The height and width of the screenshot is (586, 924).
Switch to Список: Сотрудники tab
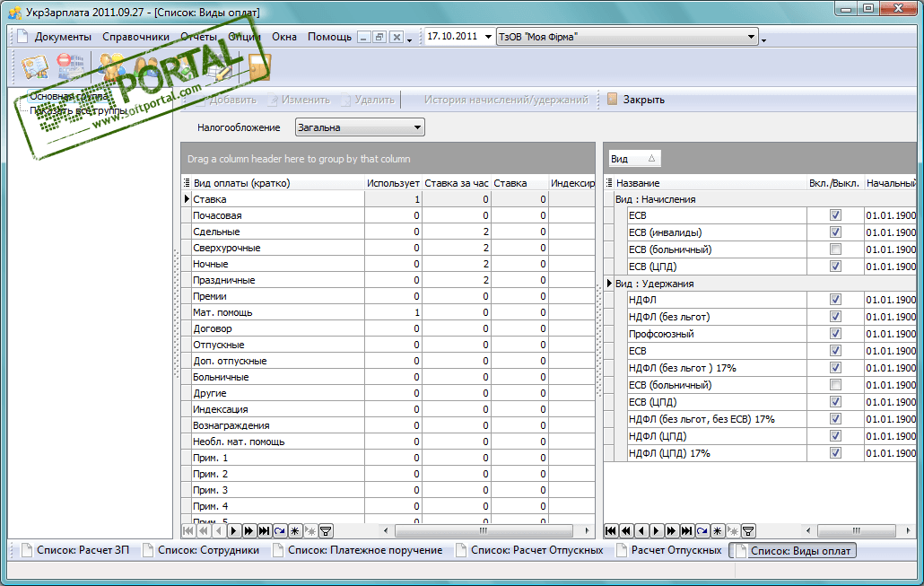(x=202, y=550)
